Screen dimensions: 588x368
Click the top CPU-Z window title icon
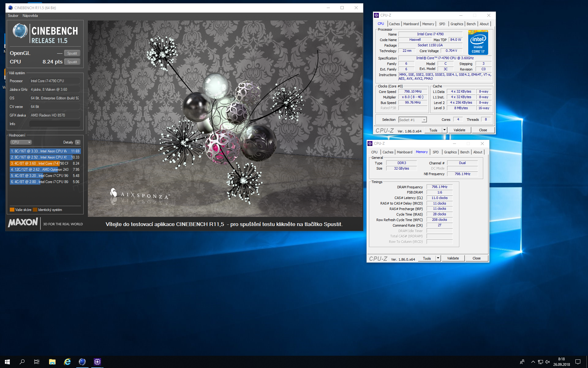click(376, 15)
